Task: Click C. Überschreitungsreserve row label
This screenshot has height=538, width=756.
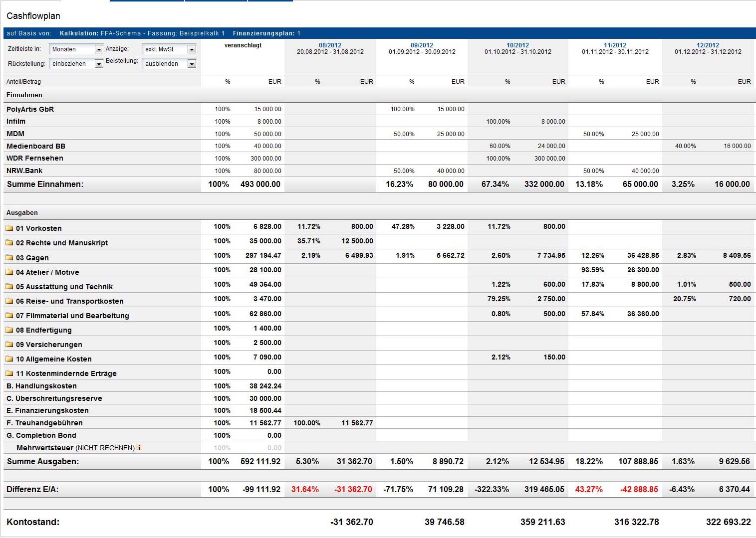Action: click(x=54, y=398)
